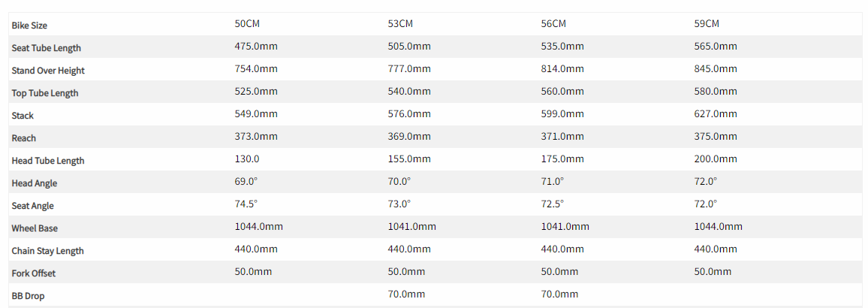Click the 627.0mm stack value
The width and height of the screenshot is (868, 308).
point(716,113)
